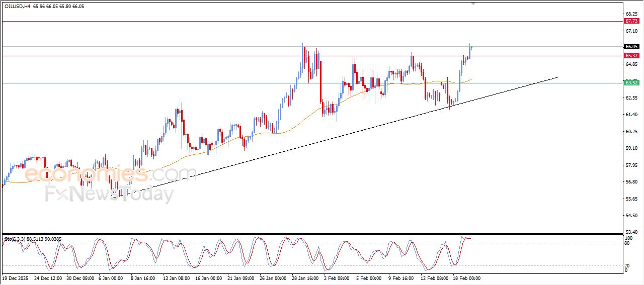
Task: Click the 21 Jan 08:00 time label
Action: (241, 277)
